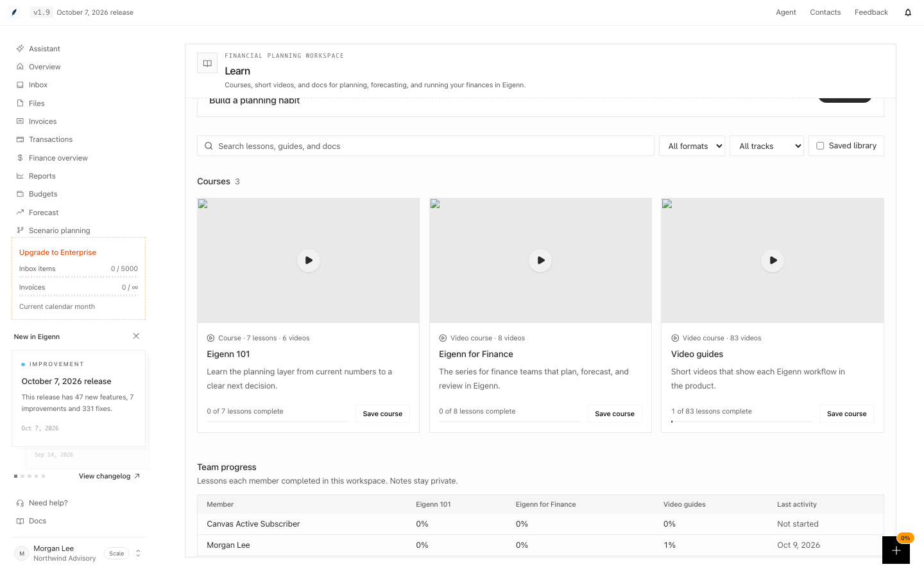
Task: Click the Reports chart icon
Action: click(20, 176)
